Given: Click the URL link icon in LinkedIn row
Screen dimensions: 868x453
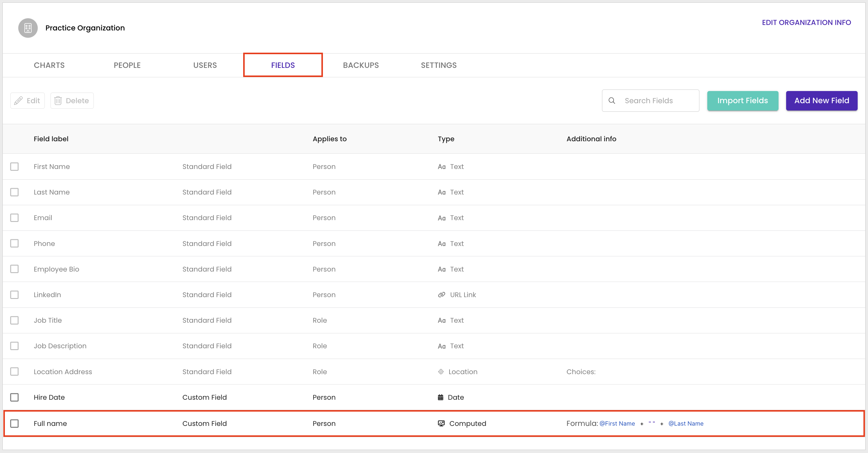Looking at the screenshot, I should click(441, 295).
